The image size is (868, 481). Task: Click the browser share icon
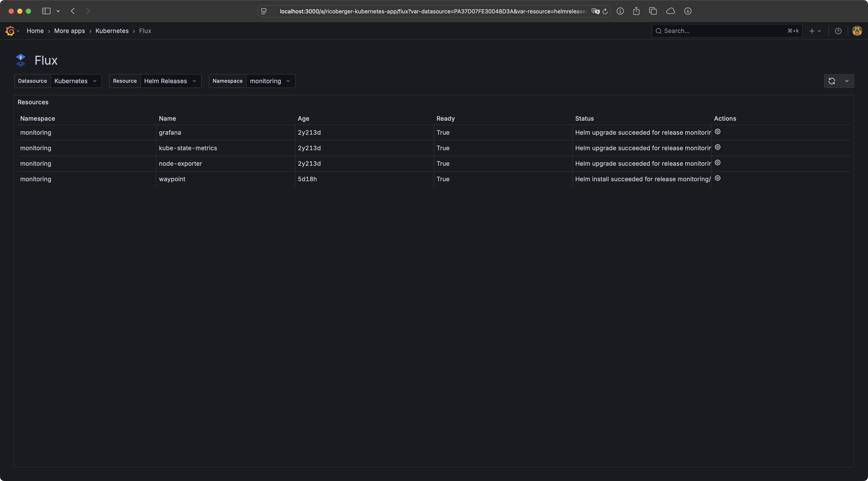tap(636, 11)
